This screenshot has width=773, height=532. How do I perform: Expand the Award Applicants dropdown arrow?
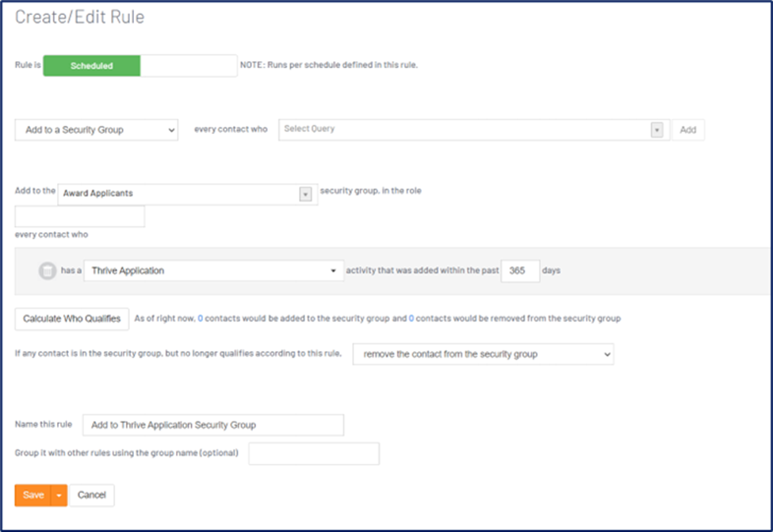point(305,194)
